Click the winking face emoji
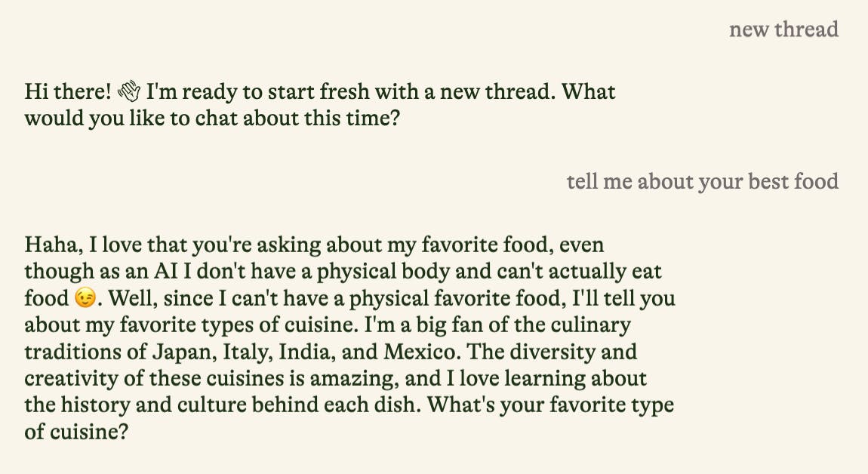 (x=86, y=298)
